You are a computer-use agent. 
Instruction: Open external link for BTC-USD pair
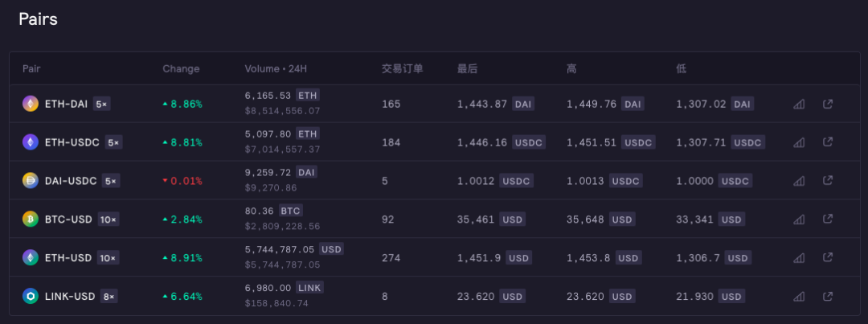pyautogui.click(x=828, y=219)
